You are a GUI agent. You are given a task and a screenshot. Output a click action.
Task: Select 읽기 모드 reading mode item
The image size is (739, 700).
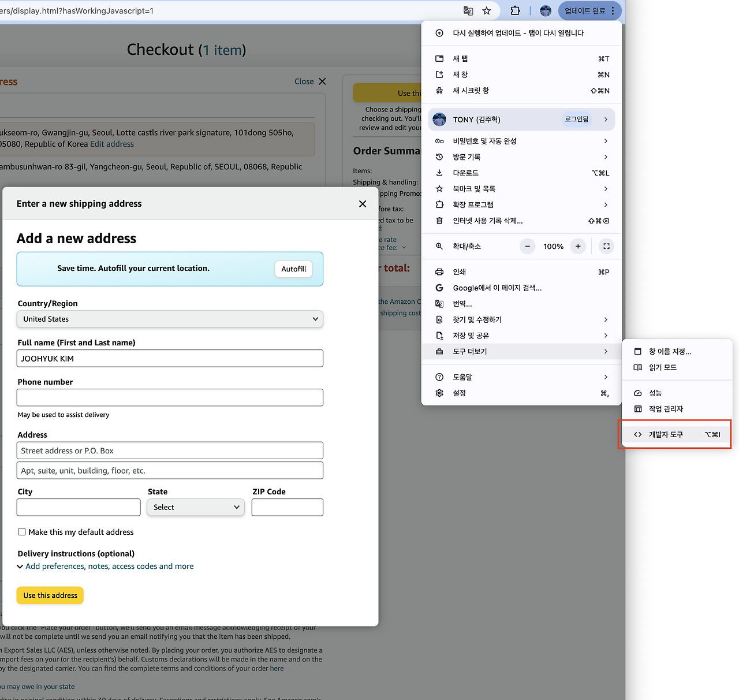click(677, 367)
